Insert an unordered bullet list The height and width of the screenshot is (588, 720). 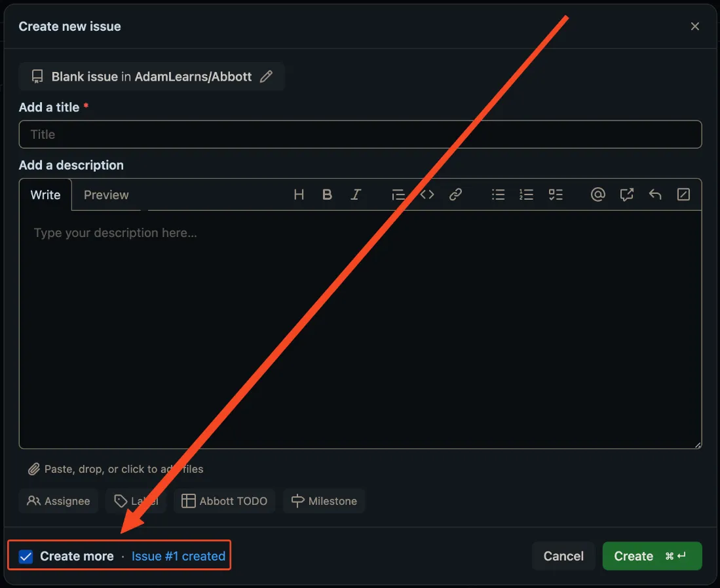pos(498,194)
